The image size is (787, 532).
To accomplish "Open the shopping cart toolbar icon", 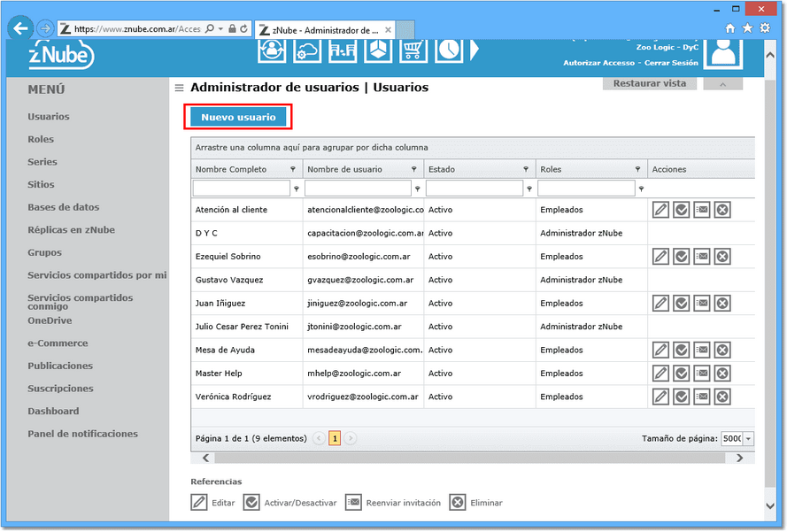I will tap(413, 50).
